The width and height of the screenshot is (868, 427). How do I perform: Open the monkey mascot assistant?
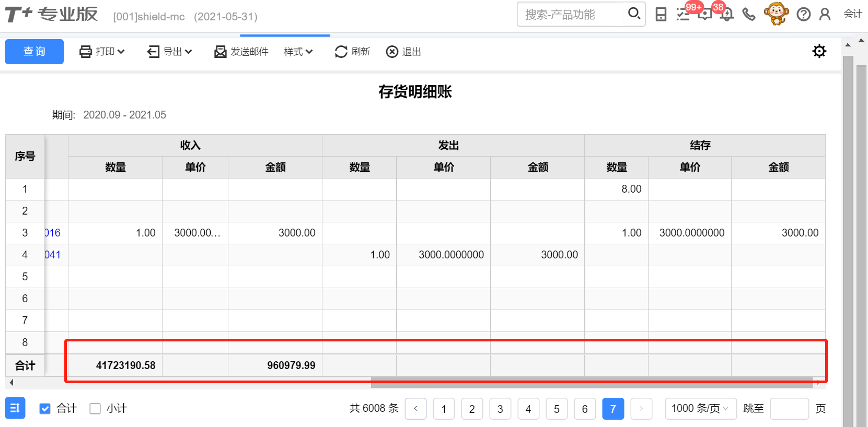(776, 14)
